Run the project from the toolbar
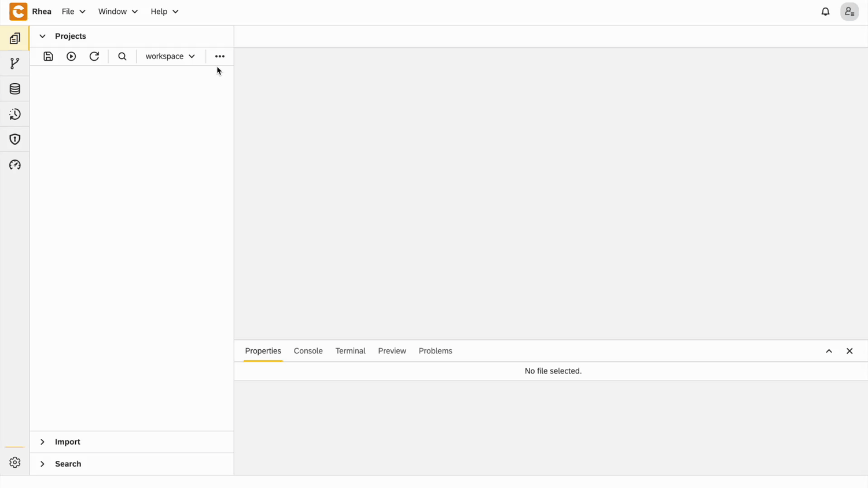 (71, 56)
